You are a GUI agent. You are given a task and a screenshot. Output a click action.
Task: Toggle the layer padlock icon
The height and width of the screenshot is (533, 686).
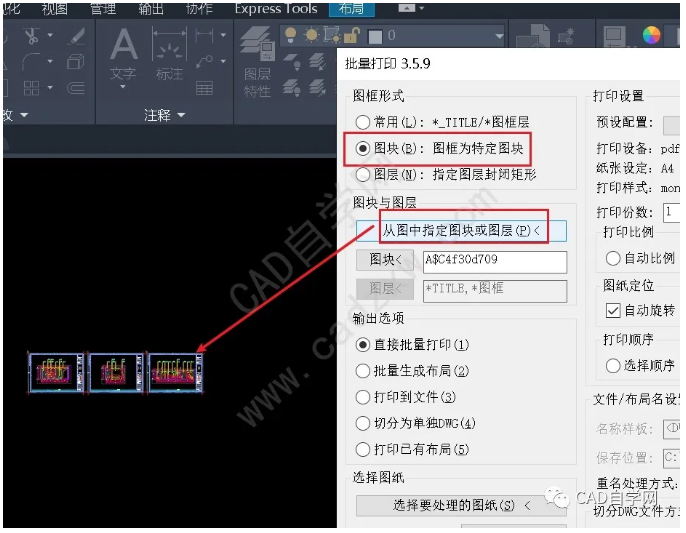[x=352, y=35]
